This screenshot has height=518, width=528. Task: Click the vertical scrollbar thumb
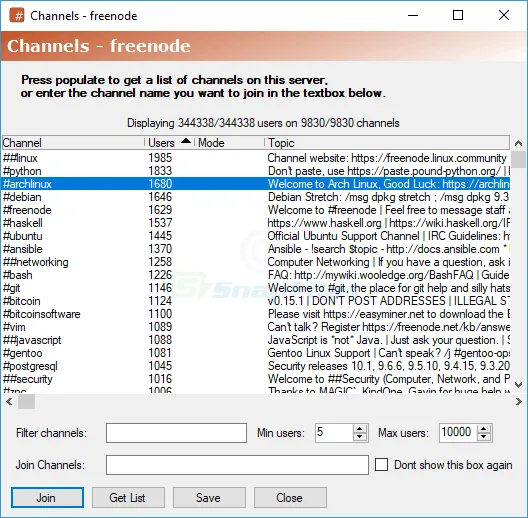[x=519, y=159]
